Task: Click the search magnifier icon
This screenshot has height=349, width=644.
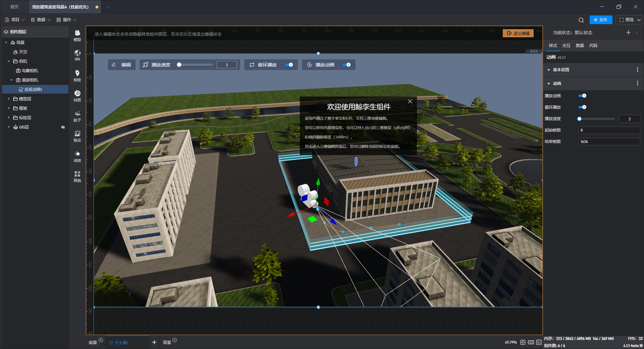Action: (x=581, y=20)
